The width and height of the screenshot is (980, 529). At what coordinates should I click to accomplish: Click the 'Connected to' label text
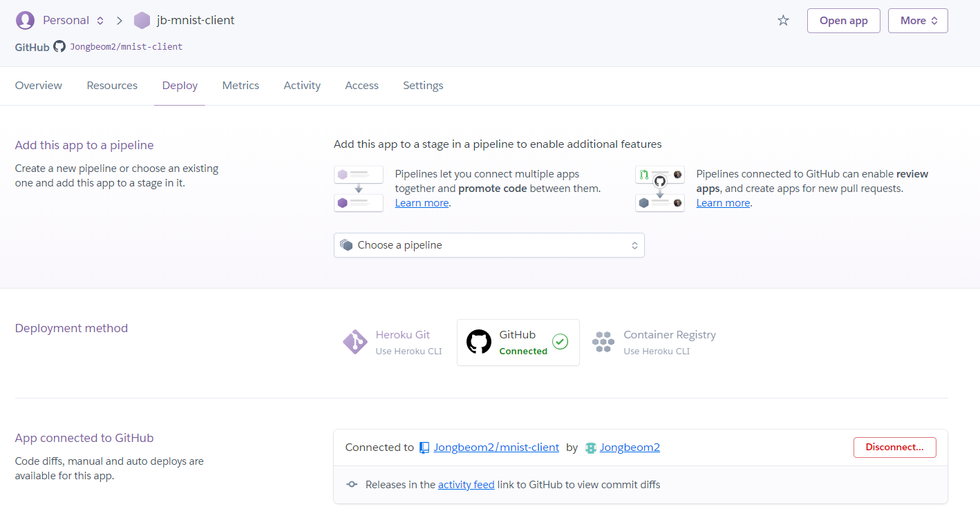click(379, 448)
